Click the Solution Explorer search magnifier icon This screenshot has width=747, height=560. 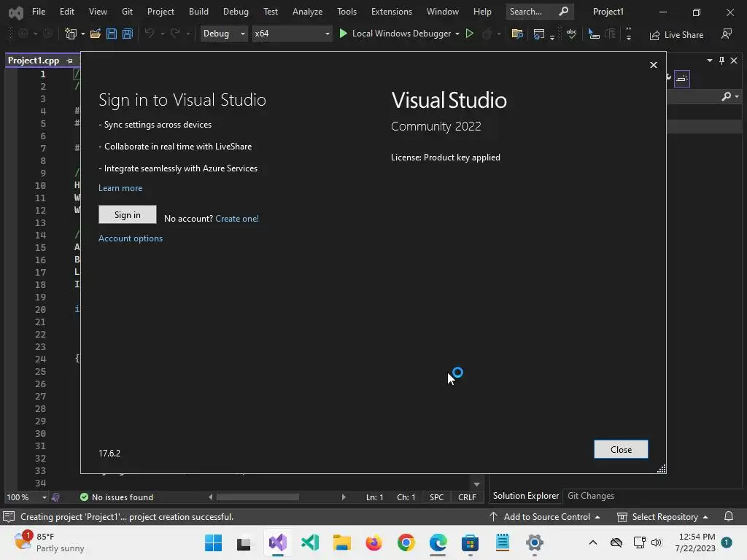[727, 97]
